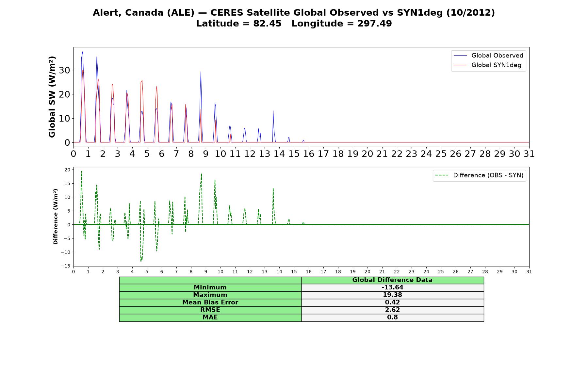Screen dimensions: 588x392
Task: Click the Global SYN1deg legend entry
Action: click(x=487, y=65)
